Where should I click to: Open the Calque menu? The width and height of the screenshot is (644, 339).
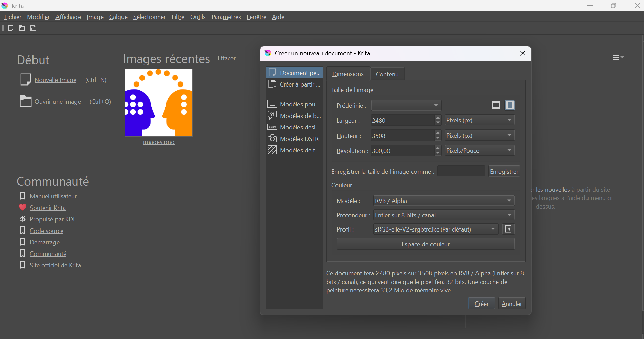[118, 17]
